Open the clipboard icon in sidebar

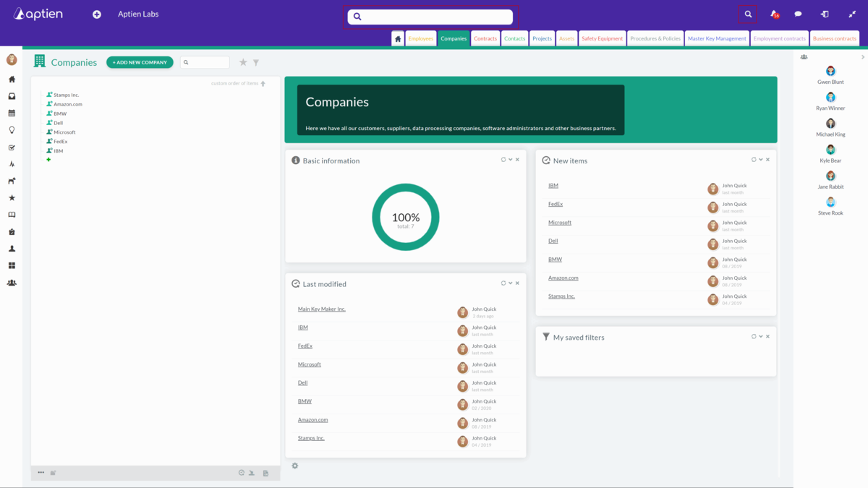point(12,232)
